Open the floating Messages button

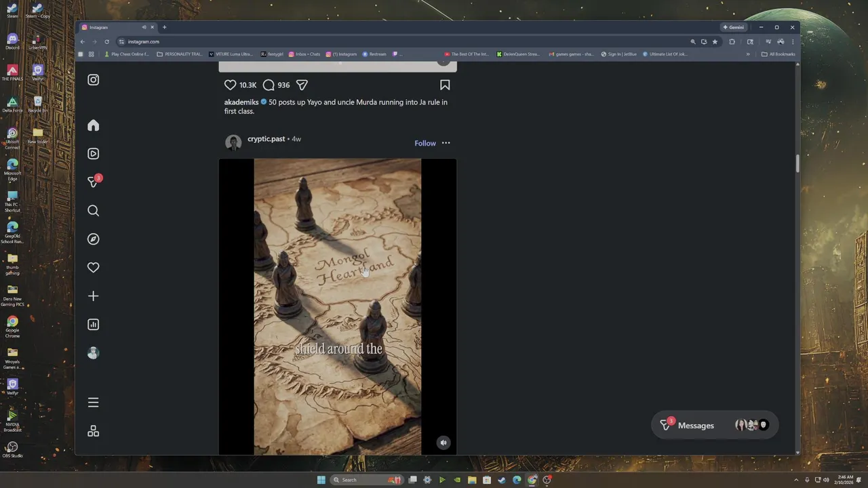tap(715, 425)
